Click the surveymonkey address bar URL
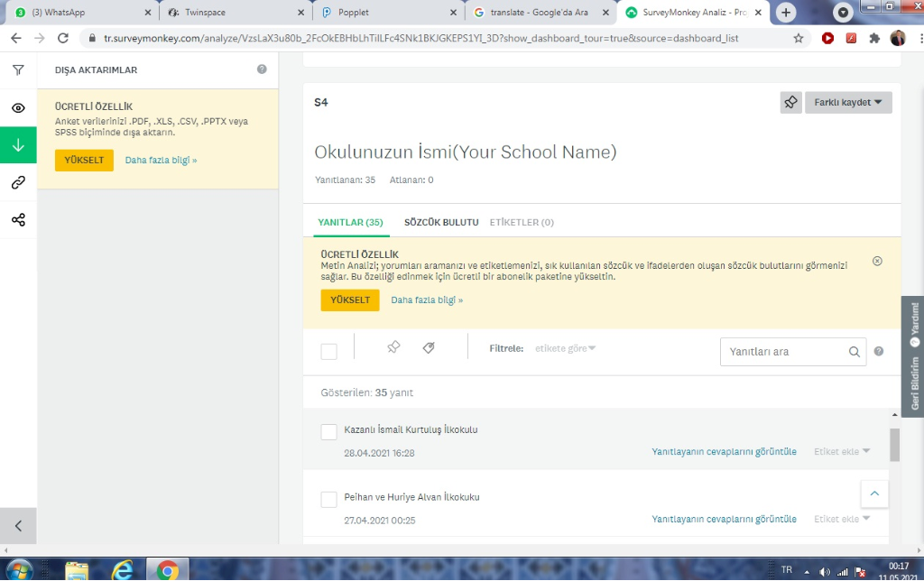The image size is (924, 581). (420, 38)
